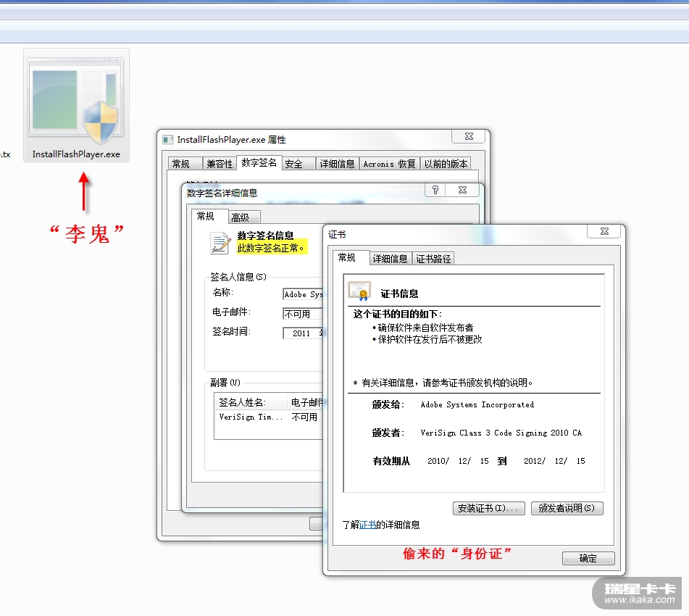Screen dimensions: 689x616
Task: Click the Adobe Systems Incorporated issued-to text
Action: [x=477, y=404]
